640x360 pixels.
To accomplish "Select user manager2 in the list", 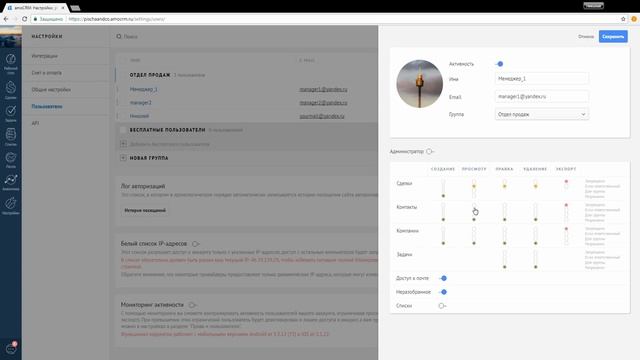I will pos(140,102).
